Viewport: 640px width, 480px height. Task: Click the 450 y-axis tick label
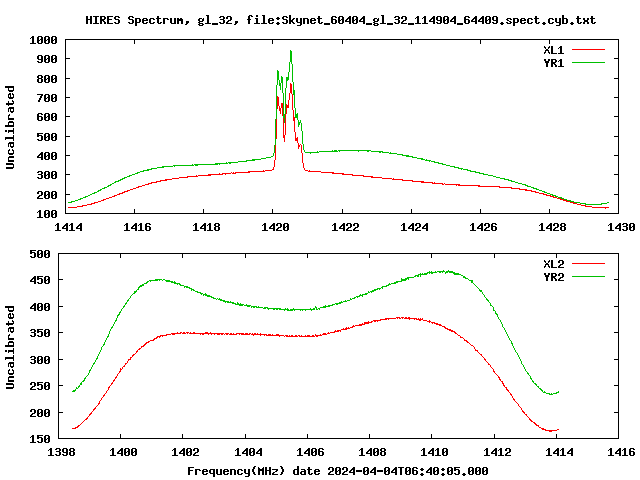coord(40,280)
